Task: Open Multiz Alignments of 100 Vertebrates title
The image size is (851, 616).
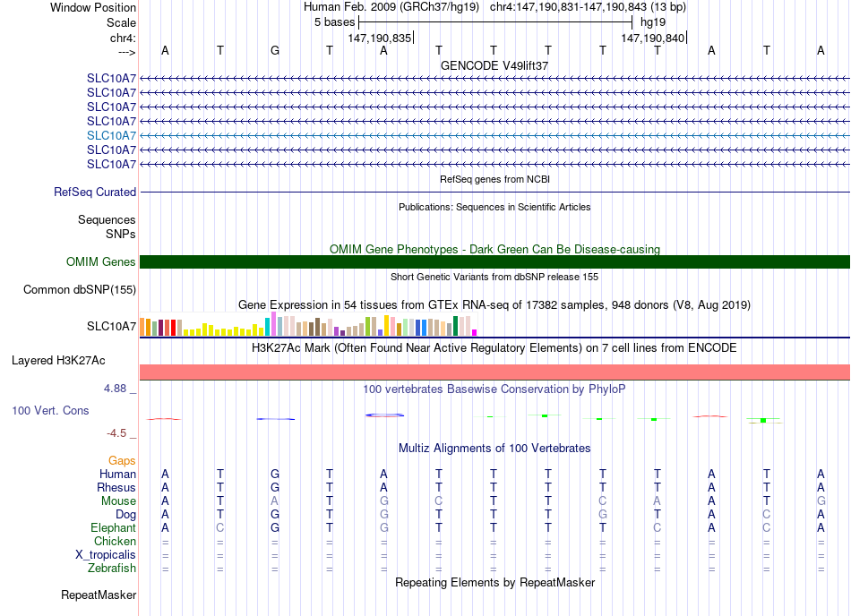Action: coord(494,448)
